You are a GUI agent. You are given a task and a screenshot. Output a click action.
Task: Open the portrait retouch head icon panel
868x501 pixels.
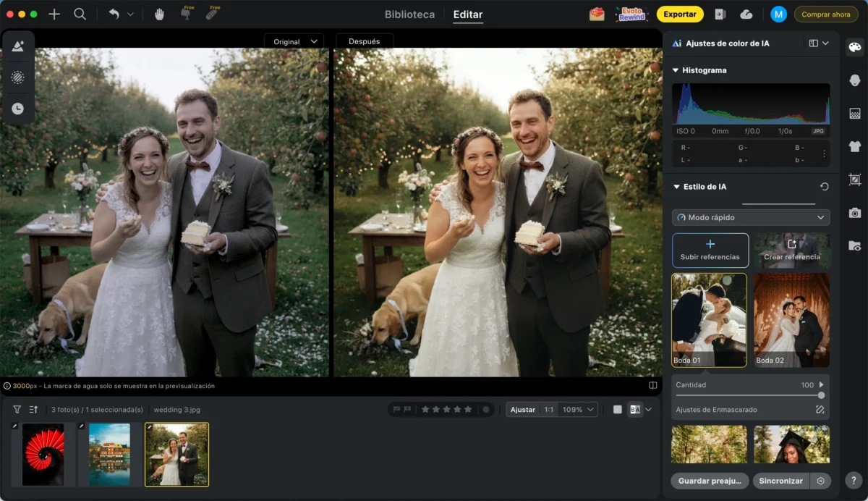[855, 80]
